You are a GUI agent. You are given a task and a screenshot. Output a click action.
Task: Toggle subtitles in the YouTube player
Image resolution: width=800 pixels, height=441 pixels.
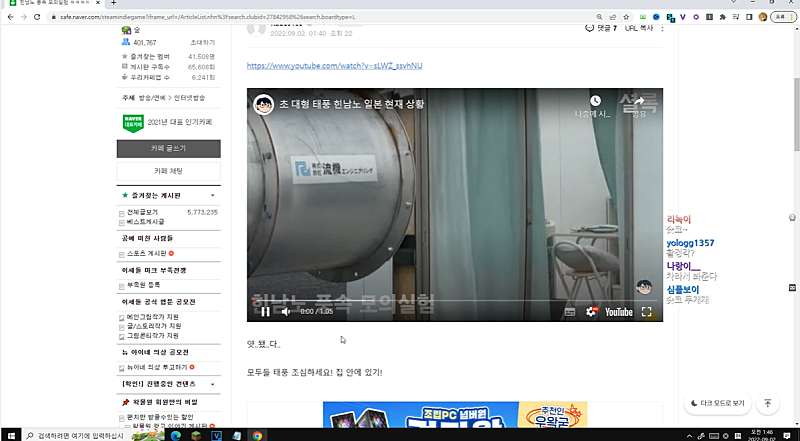pos(570,312)
